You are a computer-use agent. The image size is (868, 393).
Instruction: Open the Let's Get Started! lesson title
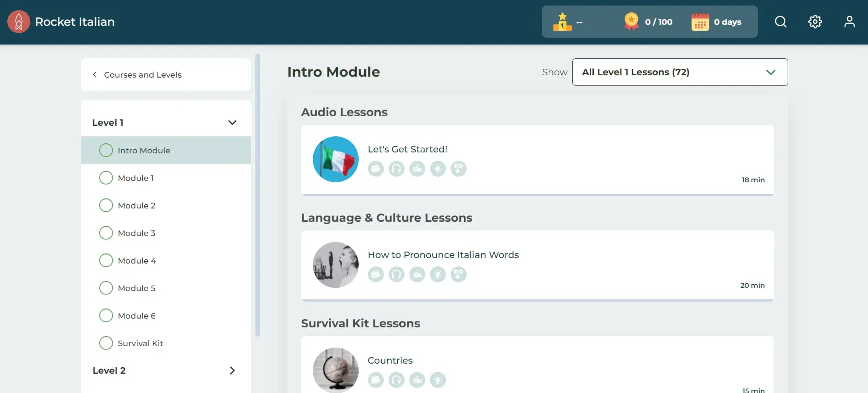(407, 149)
